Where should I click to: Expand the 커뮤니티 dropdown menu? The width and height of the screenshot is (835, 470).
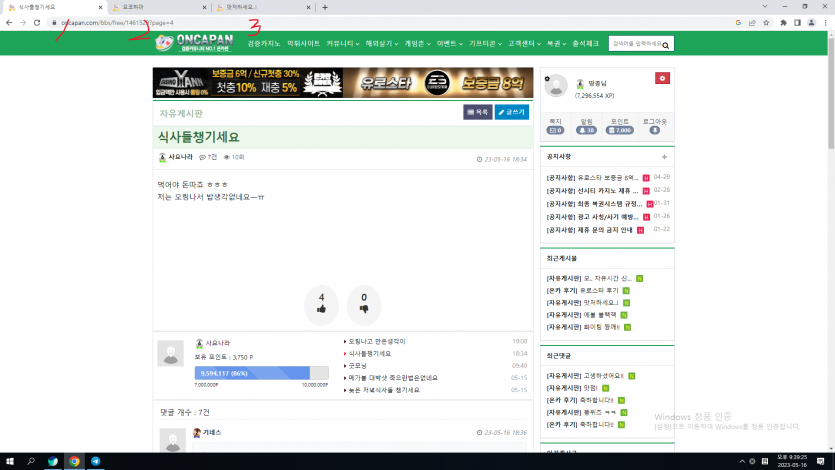342,44
